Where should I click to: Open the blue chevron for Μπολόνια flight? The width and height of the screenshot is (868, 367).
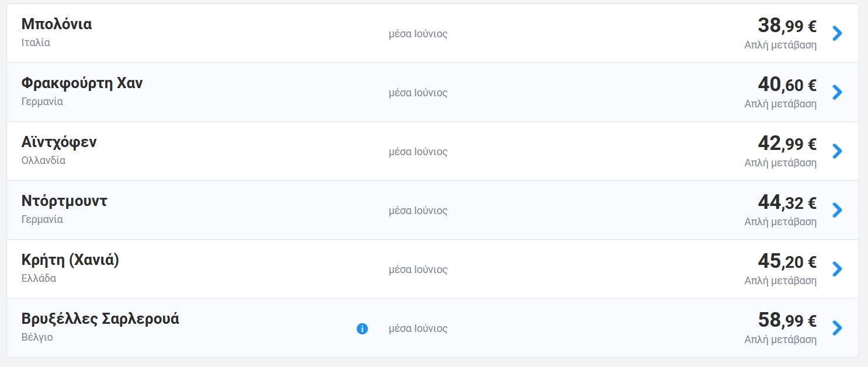pyautogui.click(x=837, y=33)
